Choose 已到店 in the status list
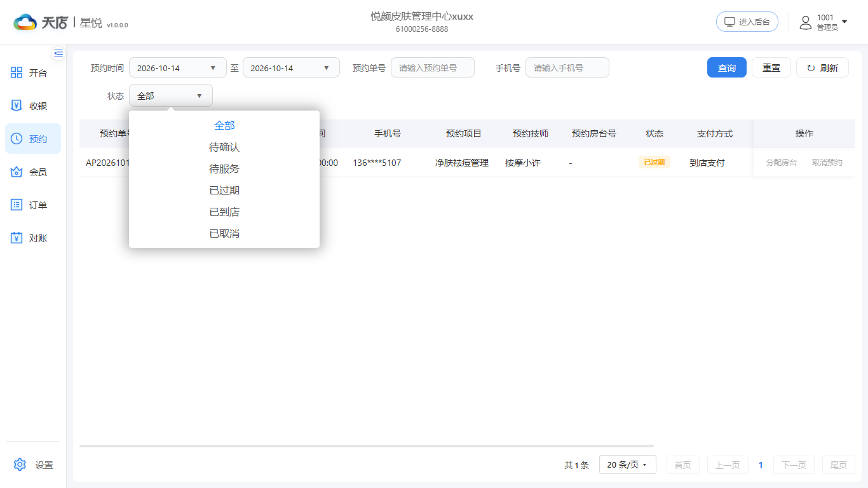The height and width of the screenshot is (488, 868). 224,212
